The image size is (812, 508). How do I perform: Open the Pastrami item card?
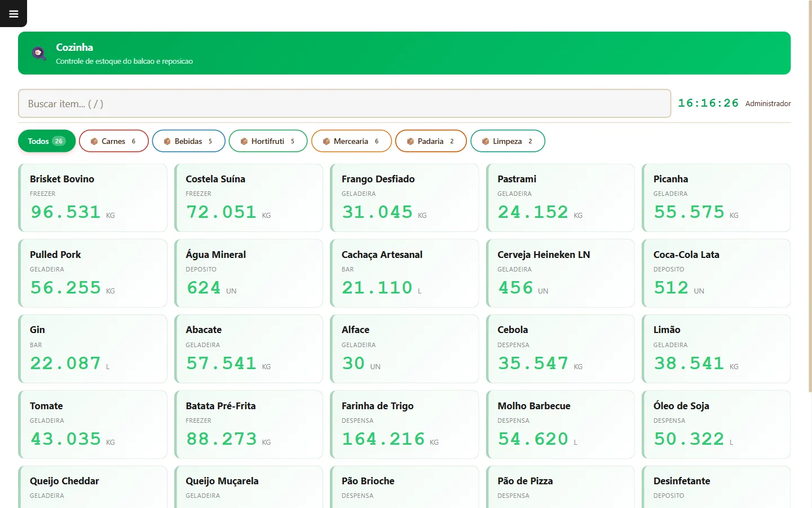coord(561,198)
